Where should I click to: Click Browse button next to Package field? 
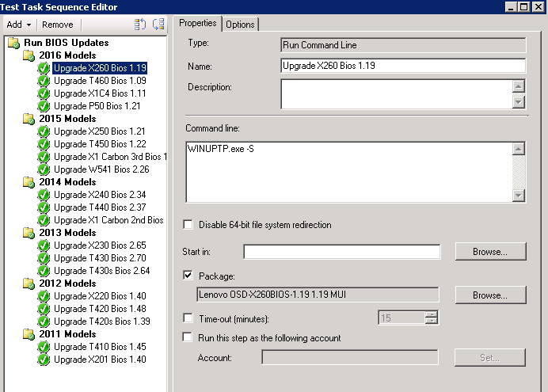[490, 295]
